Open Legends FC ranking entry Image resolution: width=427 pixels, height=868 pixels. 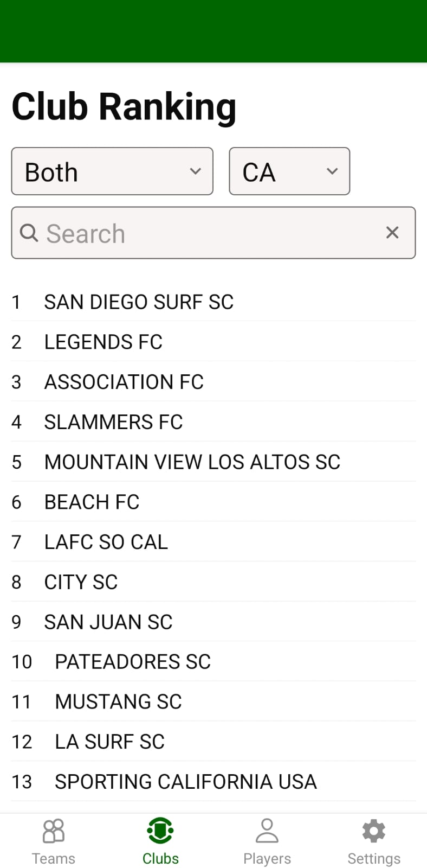(x=103, y=342)
